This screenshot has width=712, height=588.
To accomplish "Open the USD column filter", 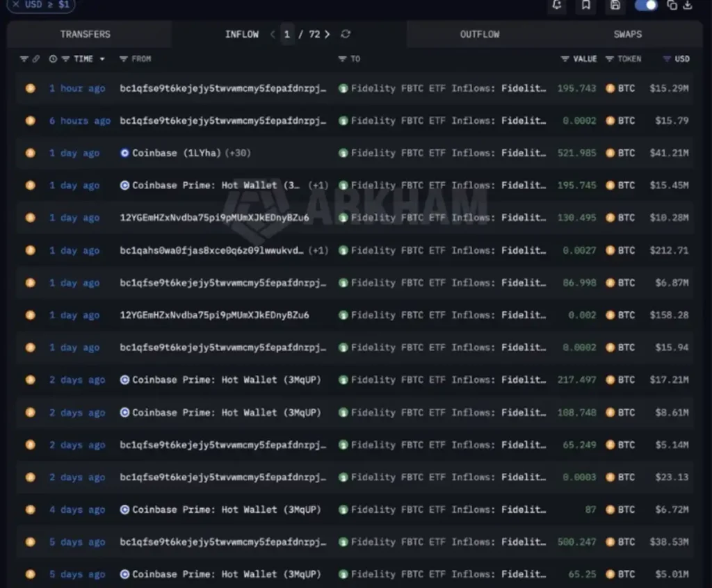I will (667, 59).
